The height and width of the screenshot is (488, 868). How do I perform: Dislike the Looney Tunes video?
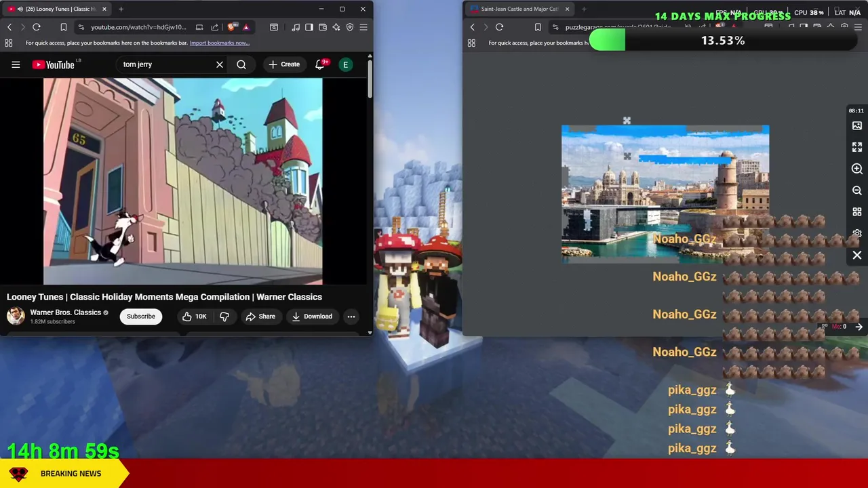(224, 317)
